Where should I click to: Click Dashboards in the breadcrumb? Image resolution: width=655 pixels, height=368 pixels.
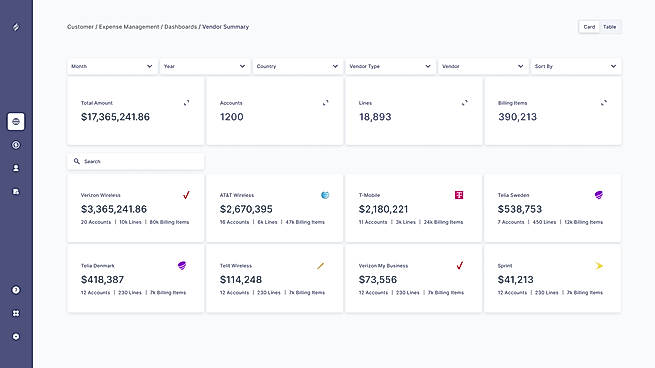180,27
